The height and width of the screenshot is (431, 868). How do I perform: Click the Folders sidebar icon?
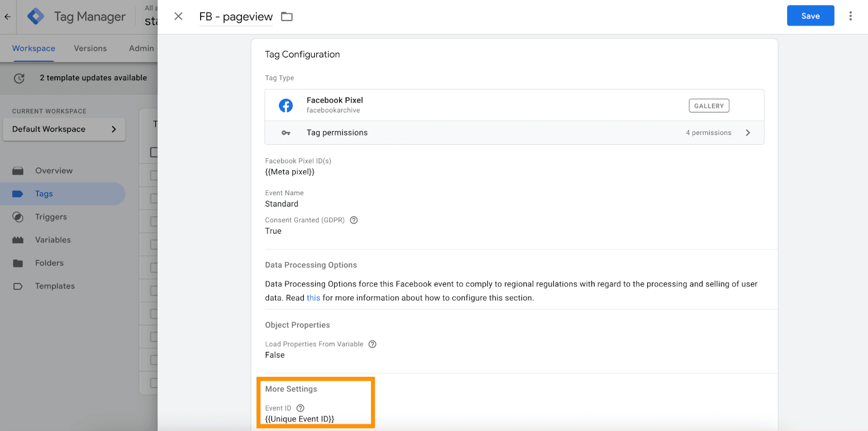click(x=18, y=263)
